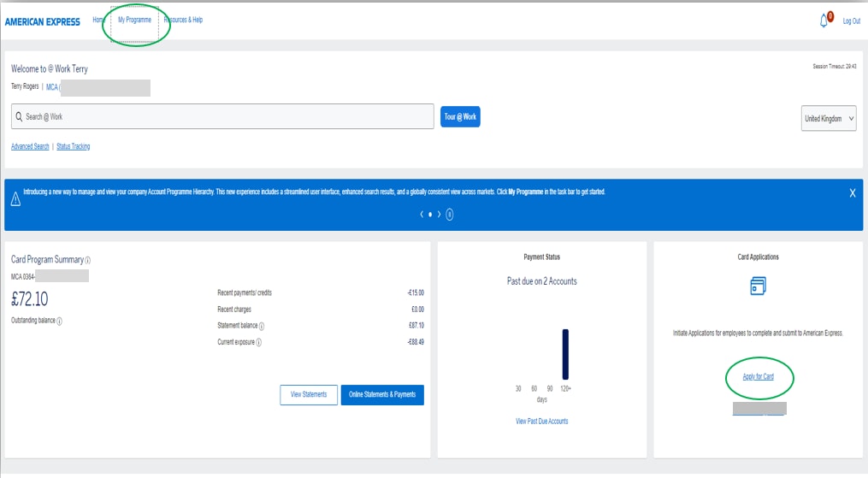Pause the banner carousel
This screenshot has width=868, height=478.
(450, 215)
